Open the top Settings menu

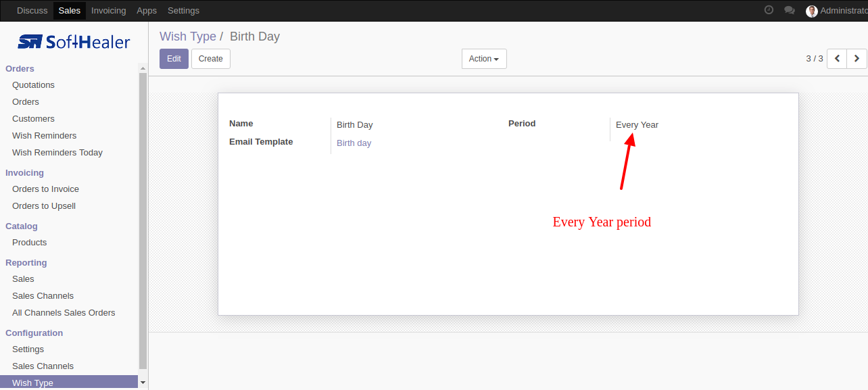pos(183,11)
